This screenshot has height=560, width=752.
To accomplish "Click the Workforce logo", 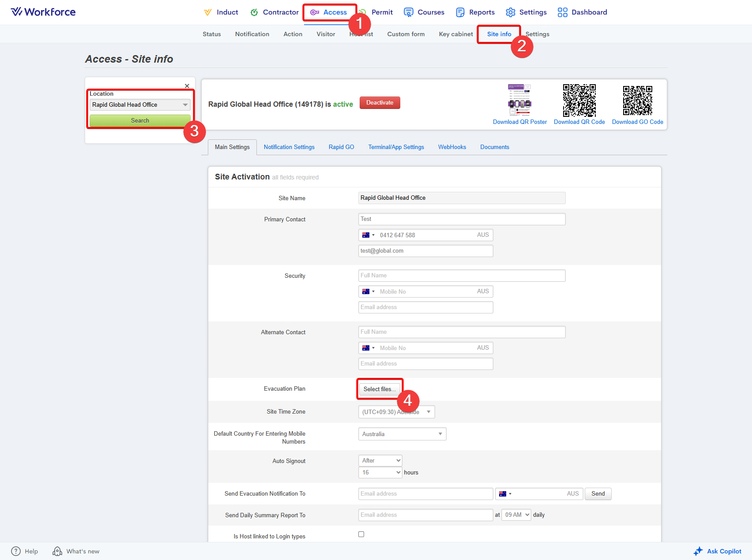I will click(x=43, y=12).
